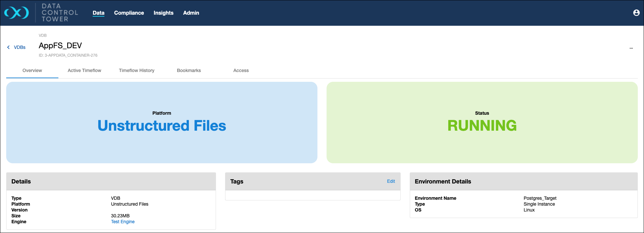Screen dimensions: 644x233
Task: Click the Data Control Tower logo icon
Action: 16,13
